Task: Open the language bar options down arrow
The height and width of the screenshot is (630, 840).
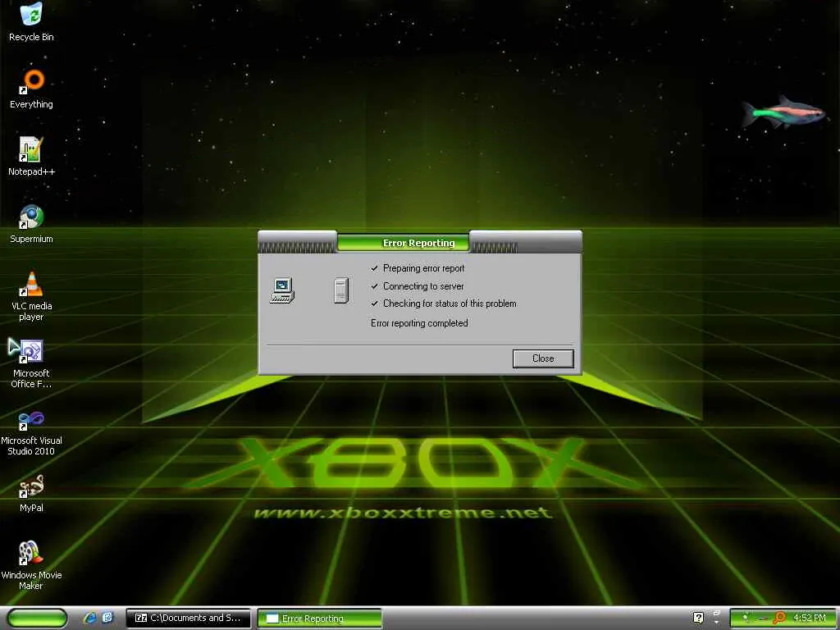Action: tap(717, 623)
